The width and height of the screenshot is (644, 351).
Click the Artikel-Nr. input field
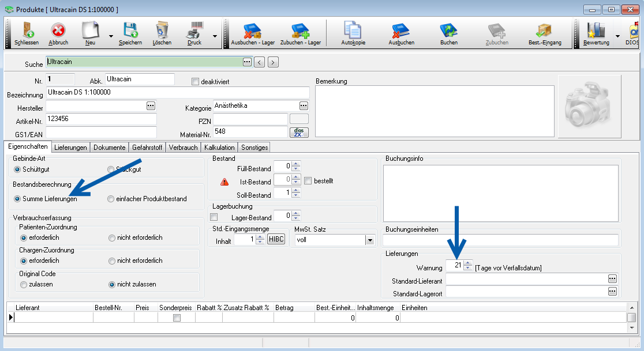tap(101, 119)
